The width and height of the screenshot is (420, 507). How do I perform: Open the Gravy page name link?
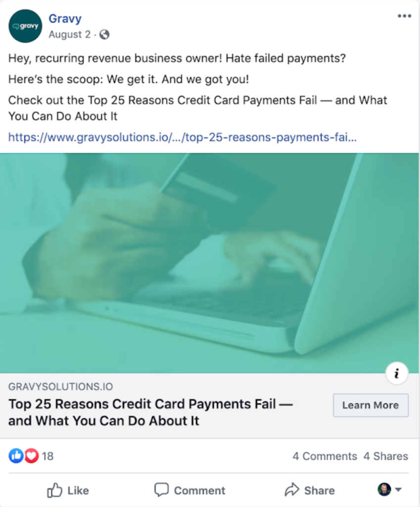pyautogui.click(x=65, y=19)
